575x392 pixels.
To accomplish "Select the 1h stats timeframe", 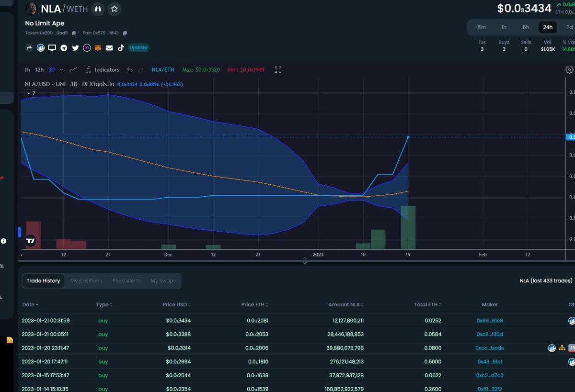I will (504, 27).
